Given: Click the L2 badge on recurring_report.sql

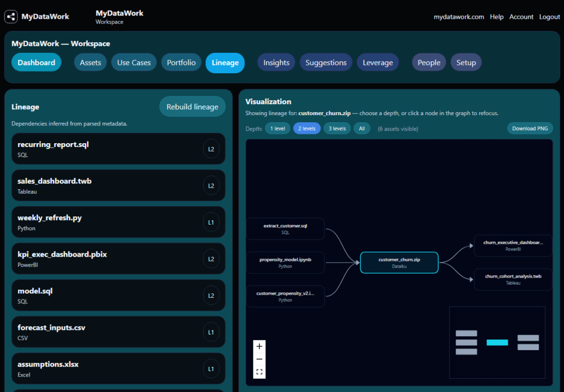Looking at the screenshot, I should pos(211,149).
